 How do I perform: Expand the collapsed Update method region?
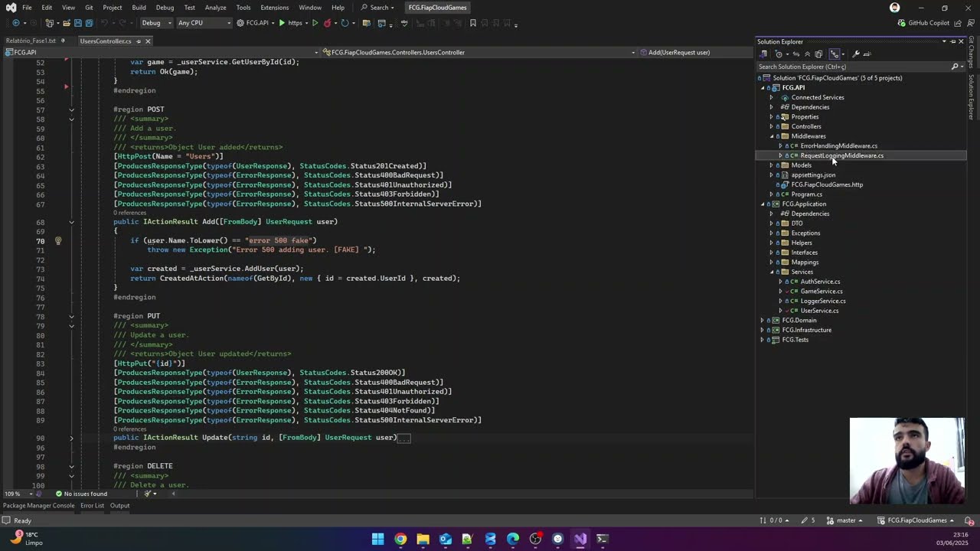click(71, 438)
